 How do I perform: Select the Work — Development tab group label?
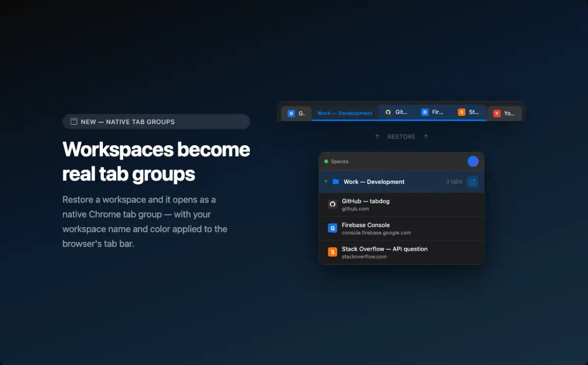344,113
